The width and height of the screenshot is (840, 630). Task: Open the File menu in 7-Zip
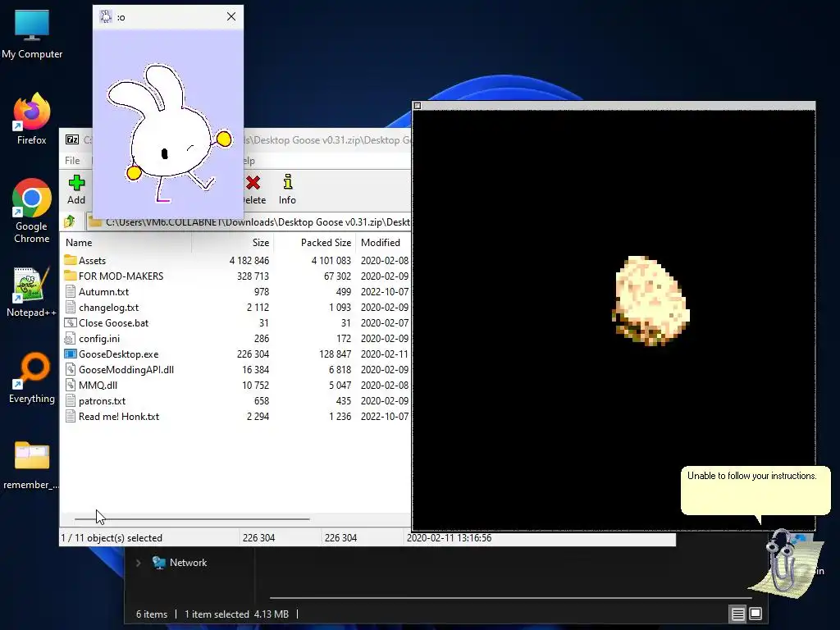(72, 160)
